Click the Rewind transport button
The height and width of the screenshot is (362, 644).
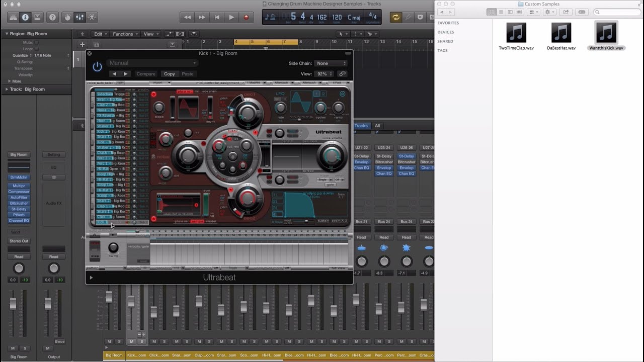(x=187, y=17)
